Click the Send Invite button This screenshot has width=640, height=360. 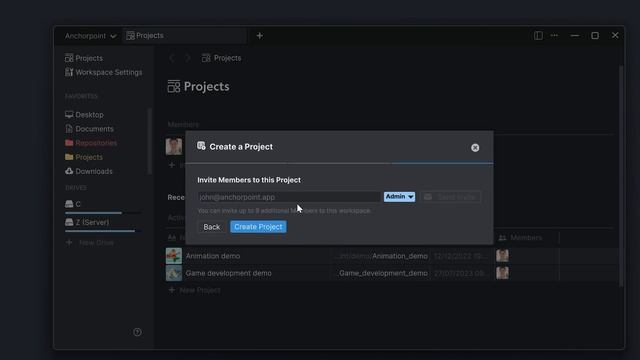(x=450, y=197)
